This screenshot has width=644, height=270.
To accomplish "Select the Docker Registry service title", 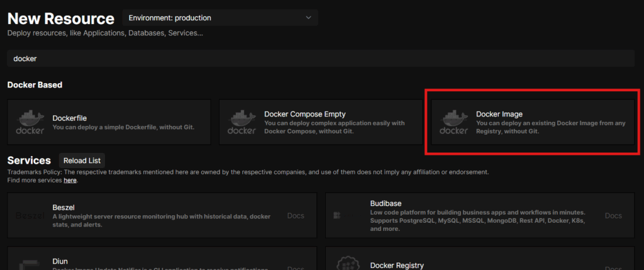I will click(x=397, y=266).
